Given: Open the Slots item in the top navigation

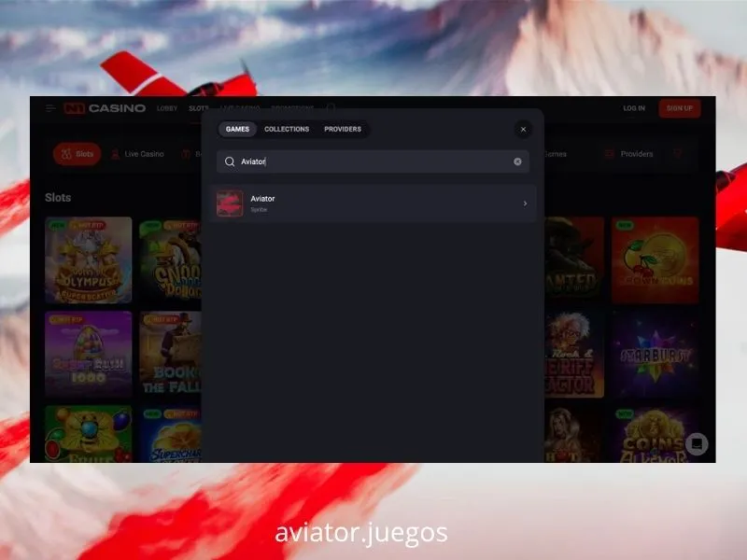Looking at the screenshot, I should (198, 108).
